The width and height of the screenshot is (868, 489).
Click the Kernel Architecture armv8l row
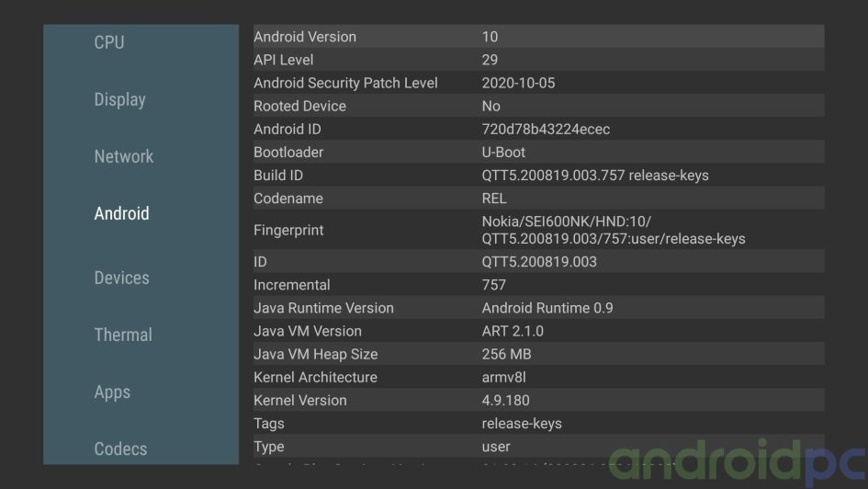538,377
